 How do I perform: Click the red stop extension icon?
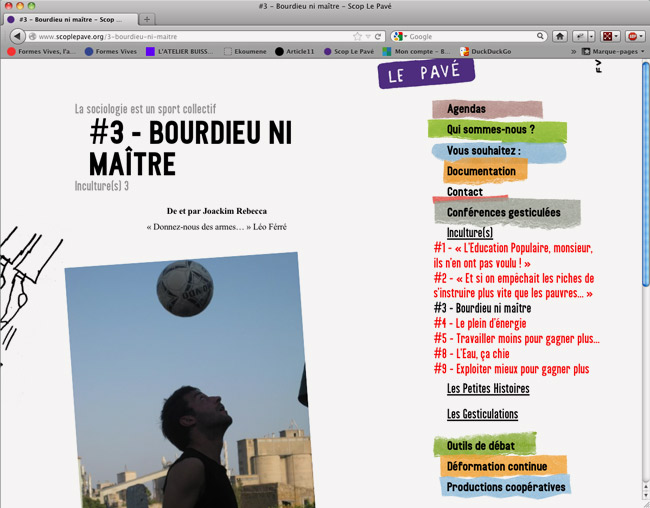click(633, 36)
